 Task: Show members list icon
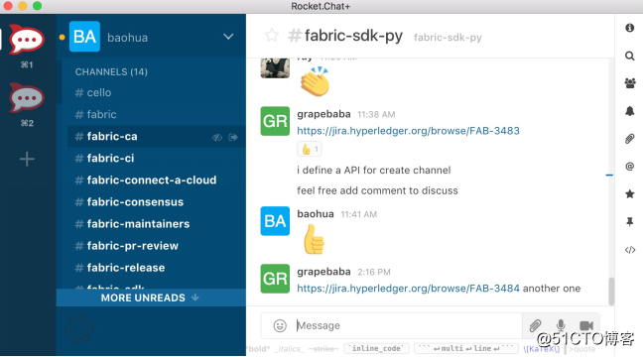point(630,83)
